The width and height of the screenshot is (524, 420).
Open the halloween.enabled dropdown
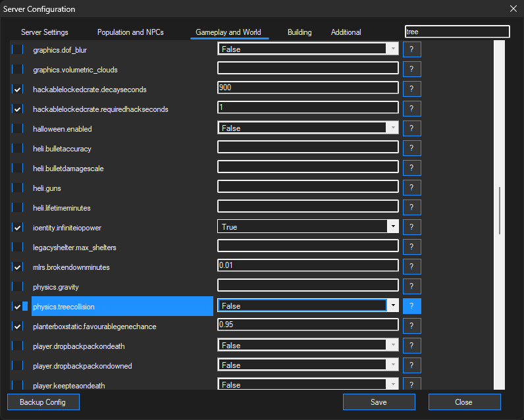tap(393, 128)
